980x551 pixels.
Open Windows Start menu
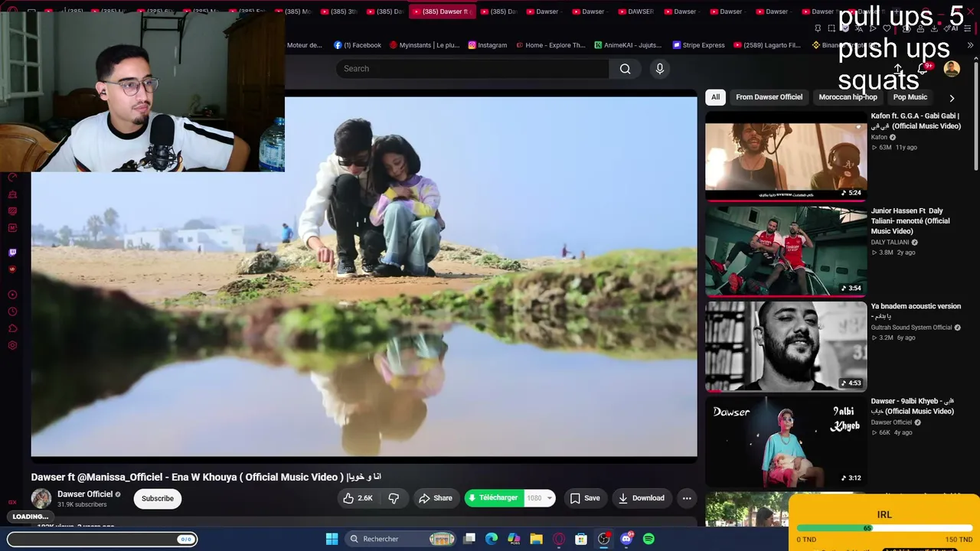tap(332, 539)
